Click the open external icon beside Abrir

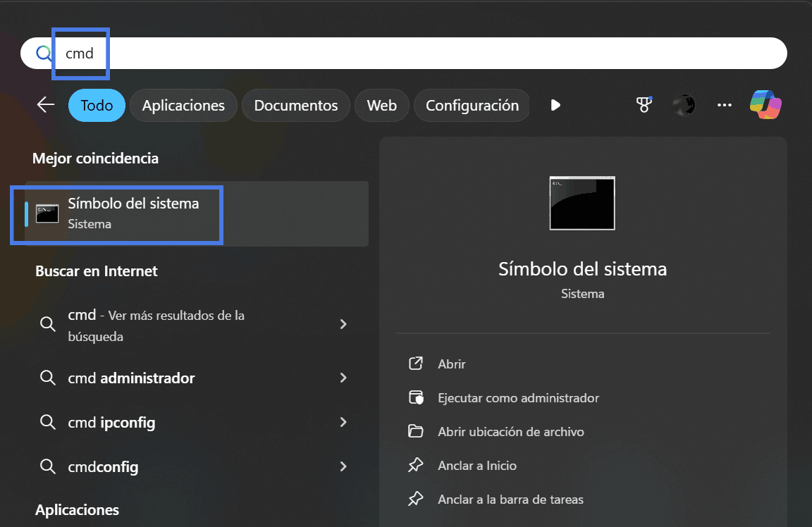tap(416, 364)
